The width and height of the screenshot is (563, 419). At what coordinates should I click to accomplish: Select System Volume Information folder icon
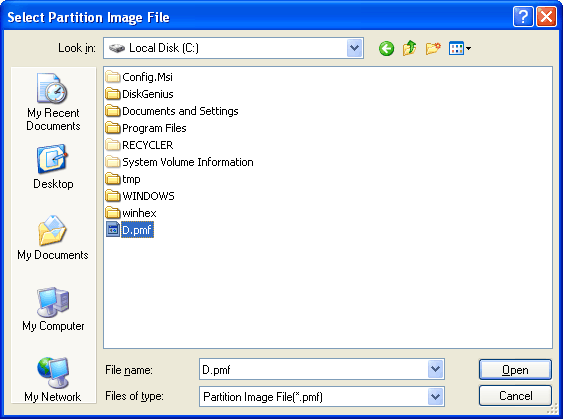(113, 162)
